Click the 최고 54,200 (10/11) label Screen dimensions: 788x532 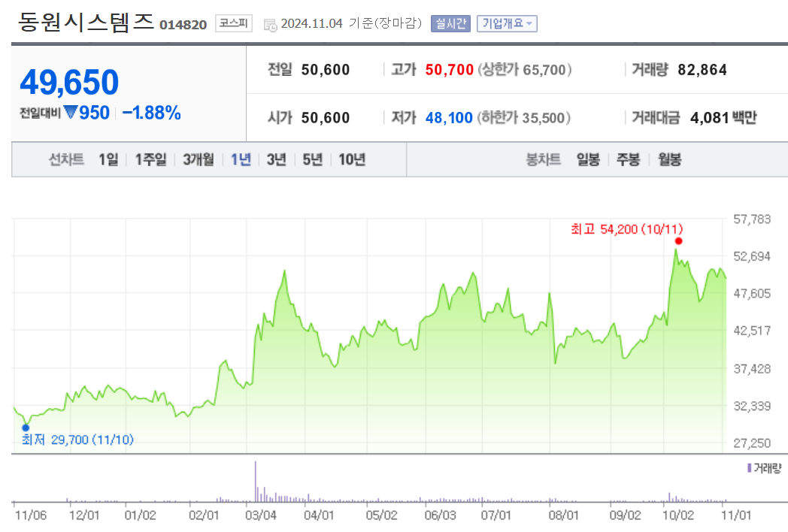tap(626, 230)
